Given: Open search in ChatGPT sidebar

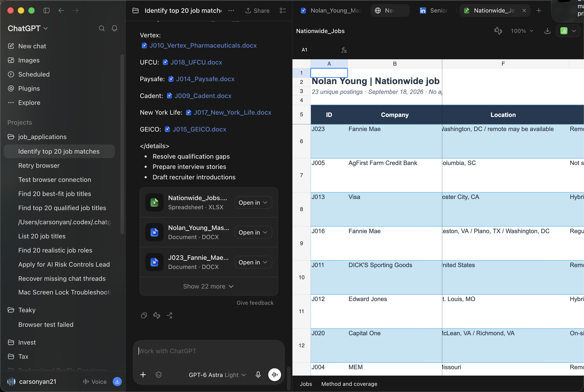Looking at the screenshot, I should point(102,28).
